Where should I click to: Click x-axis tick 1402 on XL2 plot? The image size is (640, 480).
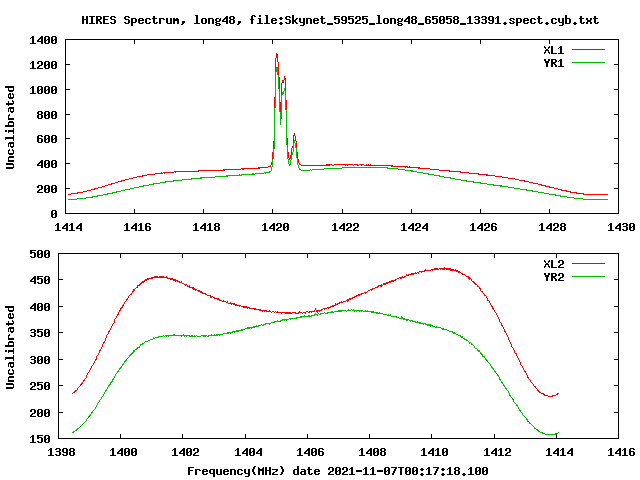click(185, 452)
